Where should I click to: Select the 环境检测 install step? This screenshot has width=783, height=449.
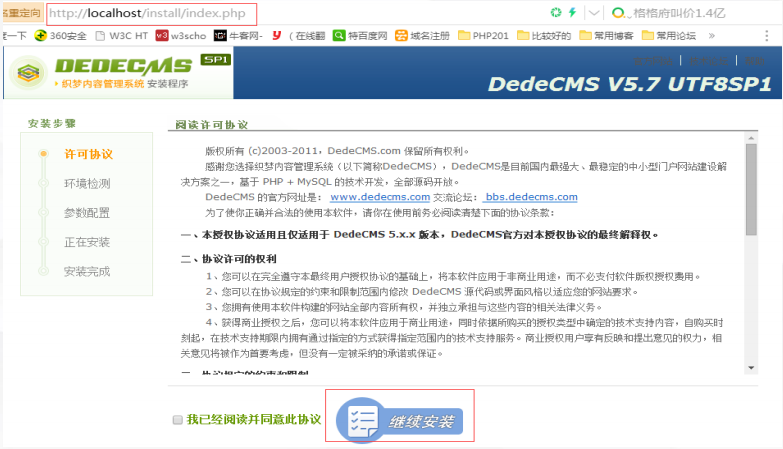pos(87,183)
